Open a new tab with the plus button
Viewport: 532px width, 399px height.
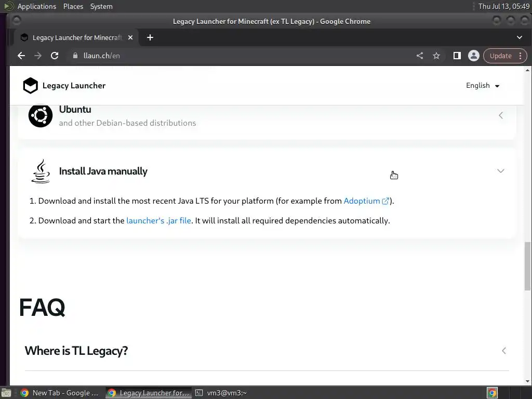150,37
